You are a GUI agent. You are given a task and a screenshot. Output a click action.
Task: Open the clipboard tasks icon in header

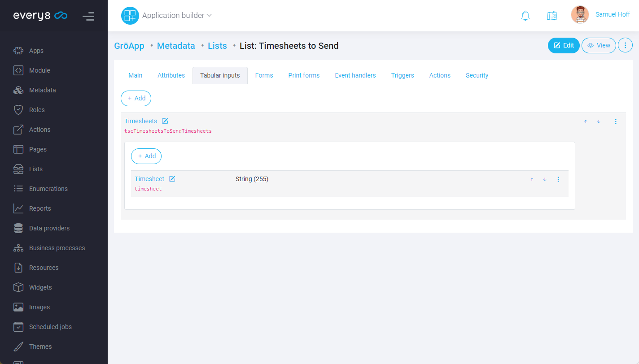552,16
